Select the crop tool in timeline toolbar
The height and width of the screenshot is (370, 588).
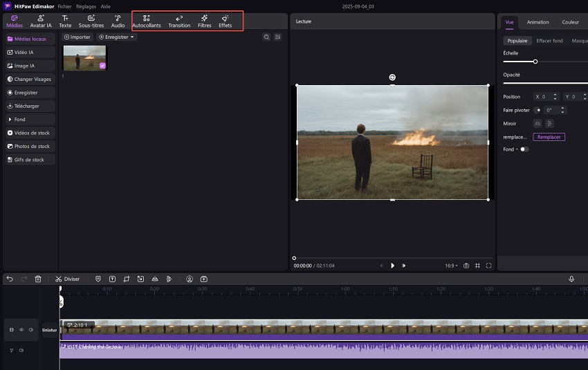127,279
